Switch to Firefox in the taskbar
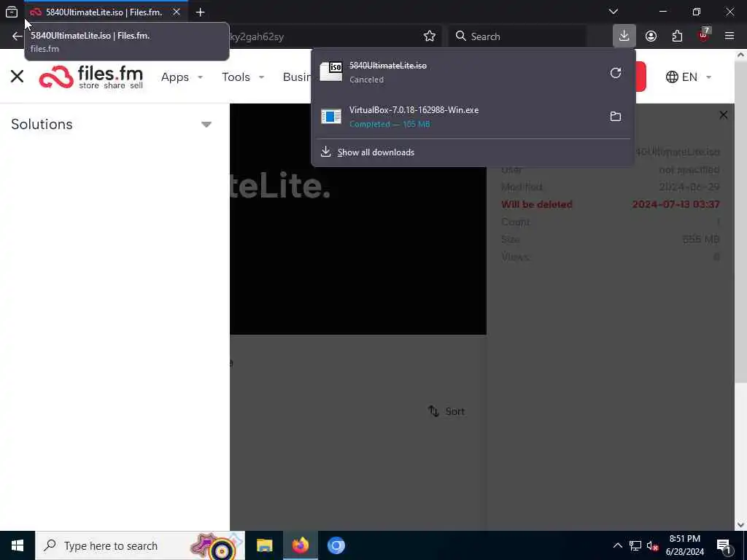 [x=301, y=545]
